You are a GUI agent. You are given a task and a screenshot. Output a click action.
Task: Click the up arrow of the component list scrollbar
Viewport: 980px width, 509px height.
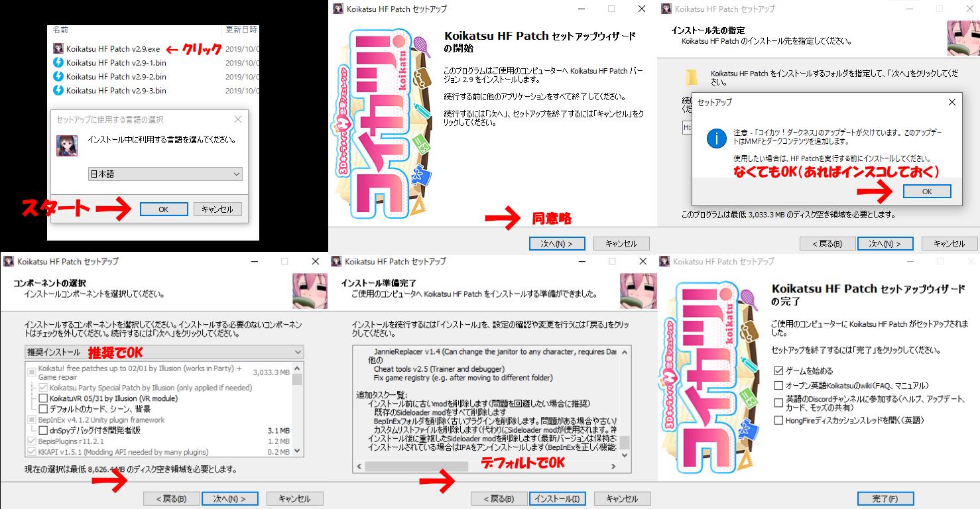point(298,368)
